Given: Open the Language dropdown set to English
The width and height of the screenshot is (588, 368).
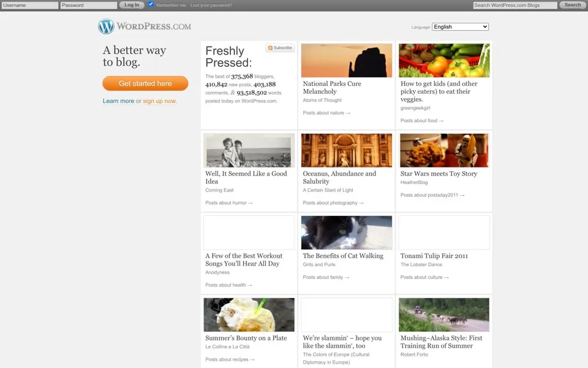Looking at the screenshot, I should [x=460, y=26].
